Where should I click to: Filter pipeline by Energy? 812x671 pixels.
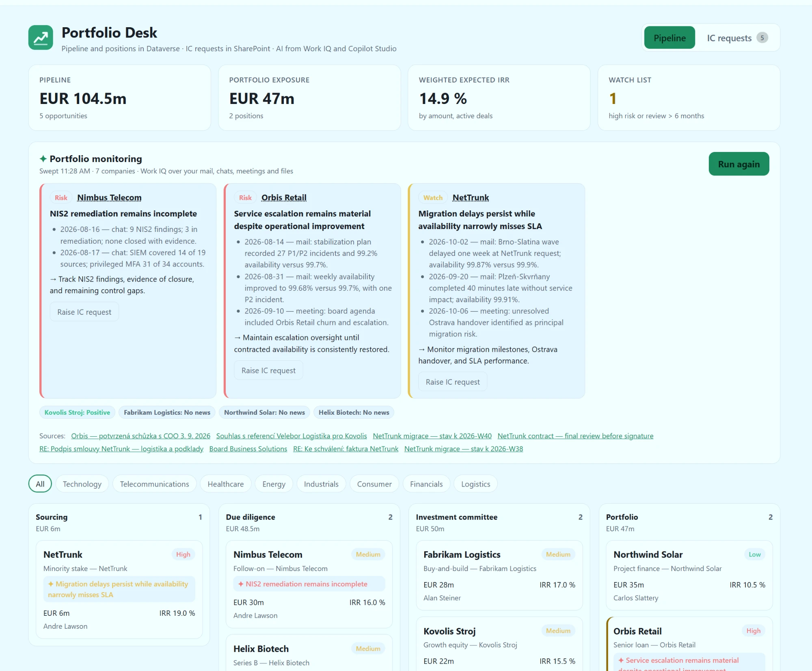point(274,484)
